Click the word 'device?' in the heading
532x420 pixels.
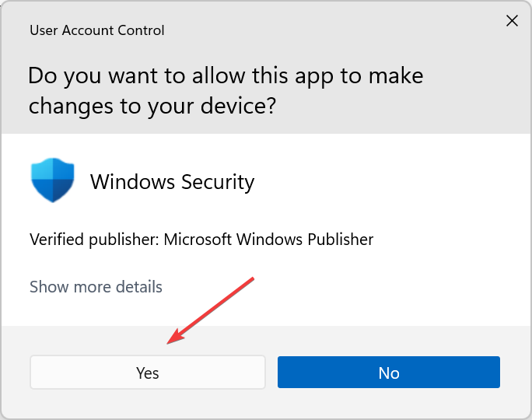pyautogui.click(x=239, y=107)
